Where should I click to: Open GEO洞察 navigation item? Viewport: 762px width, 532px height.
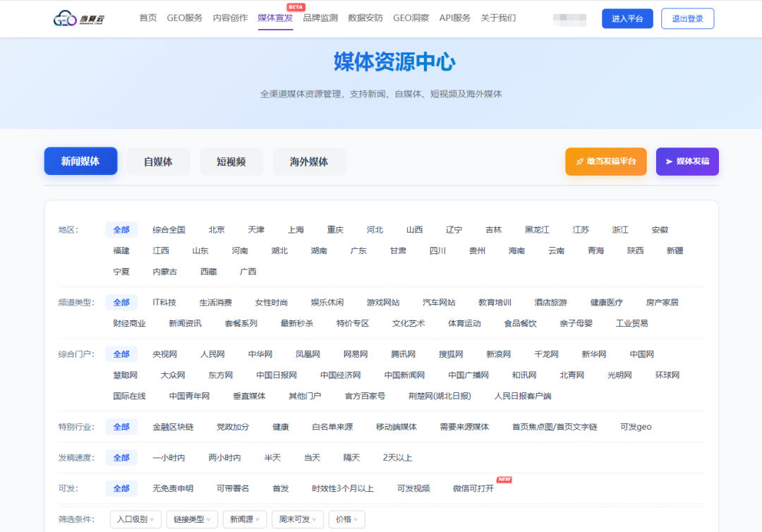click(411, 18)
